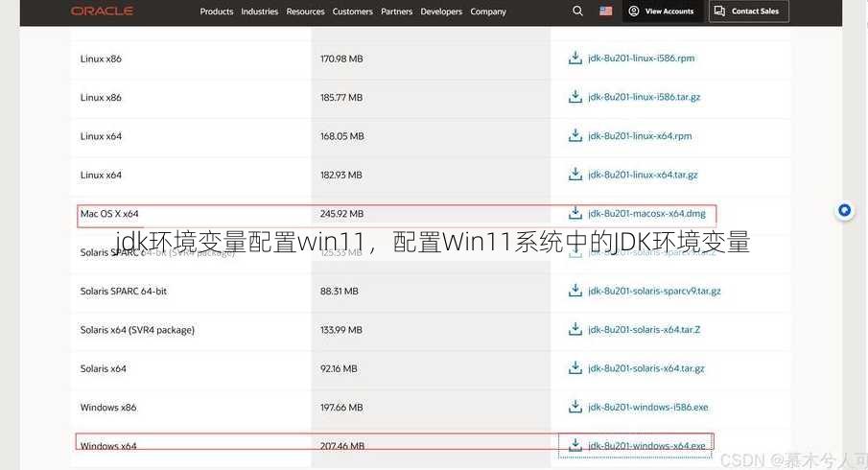
Task: Select the 185.77 MB size cell
Action: 341,98
